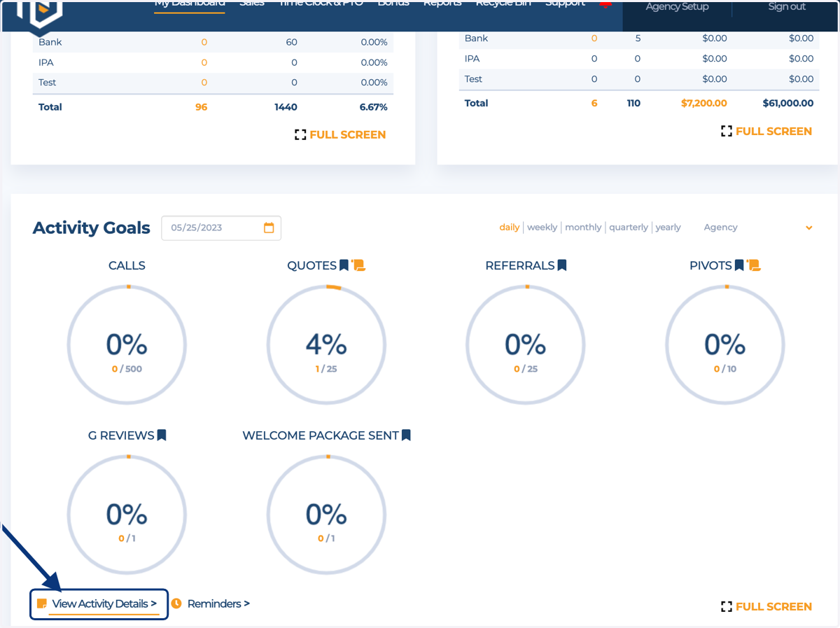
Task: Switch to the monthly period tab
Action: (x=583, y=227)
